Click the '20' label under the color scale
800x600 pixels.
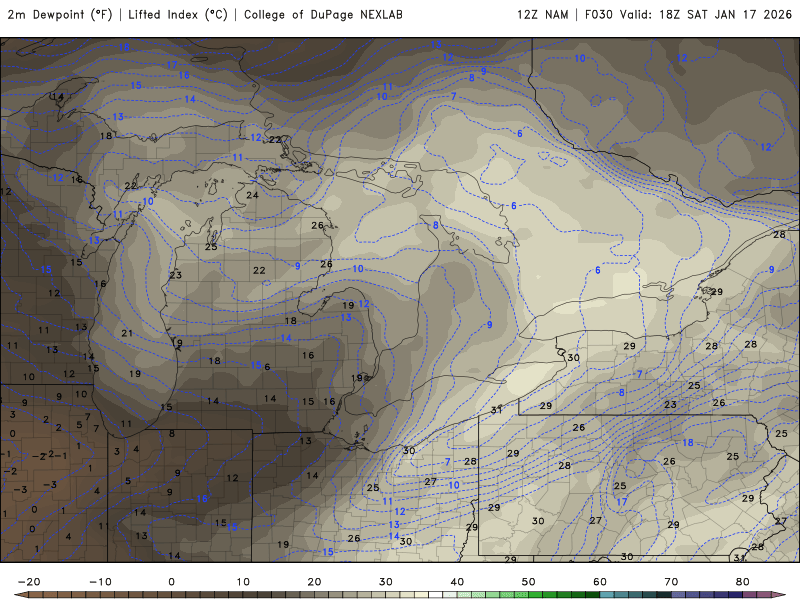point(314,582)
